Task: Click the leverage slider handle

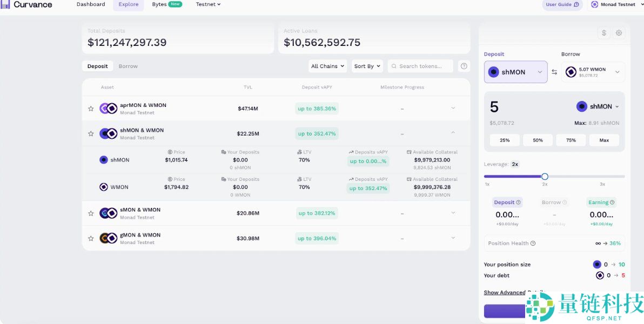Action: pos(545,177)
